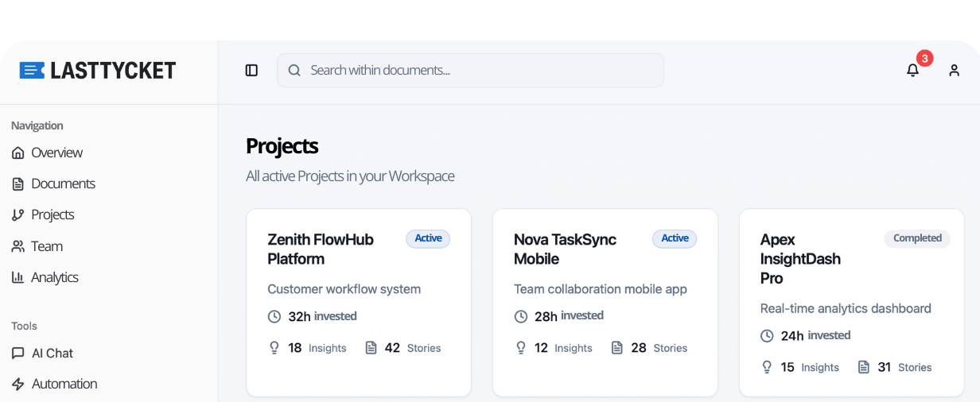980x402 pixels.
Task: Click stories document icon on Apex InsightDash card
Action: [x=863, y=367]
